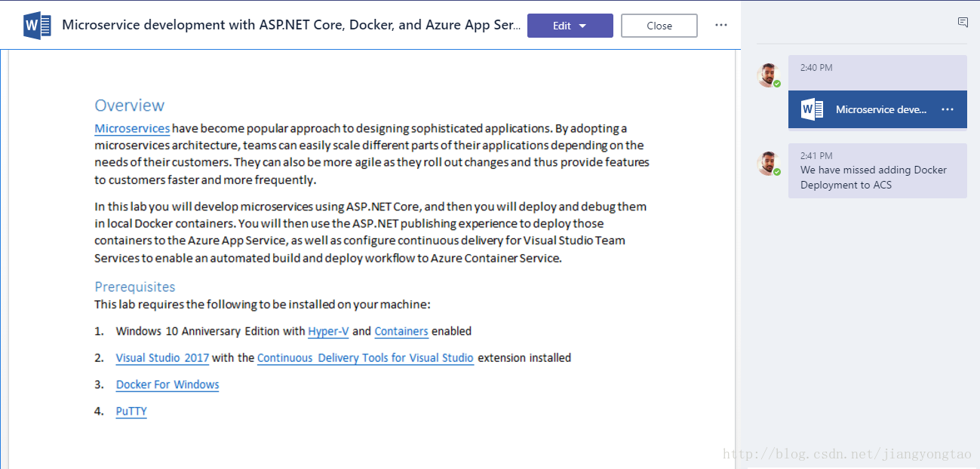Click the Overview heading

pyautogui.click(x=129, y=106)
